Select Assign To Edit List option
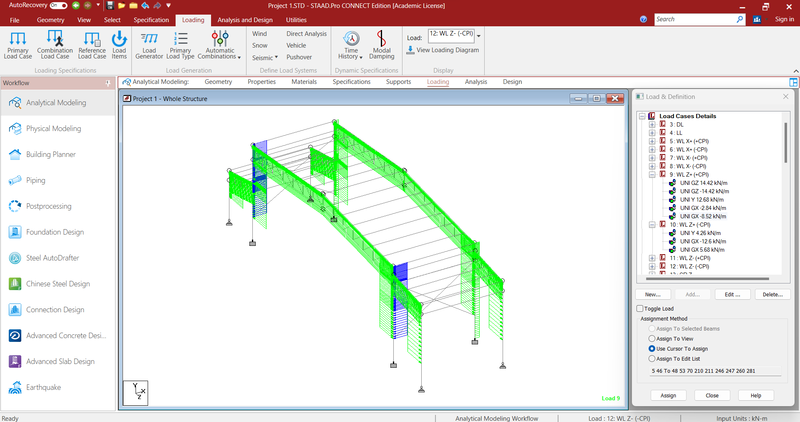This screenshot has height=422, width=800. coord(652,359)
